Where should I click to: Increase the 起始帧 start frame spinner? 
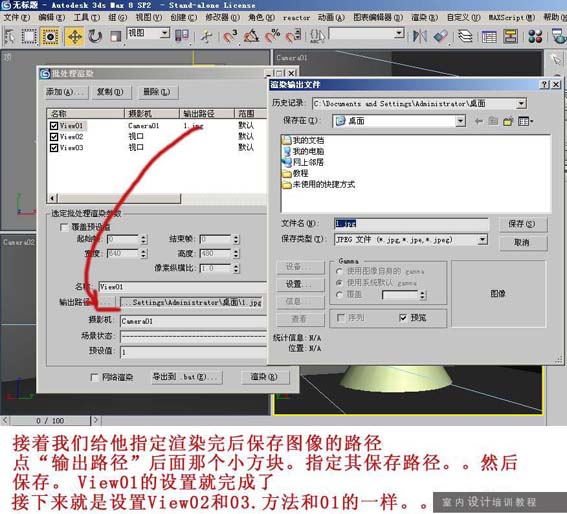point(144,237)
